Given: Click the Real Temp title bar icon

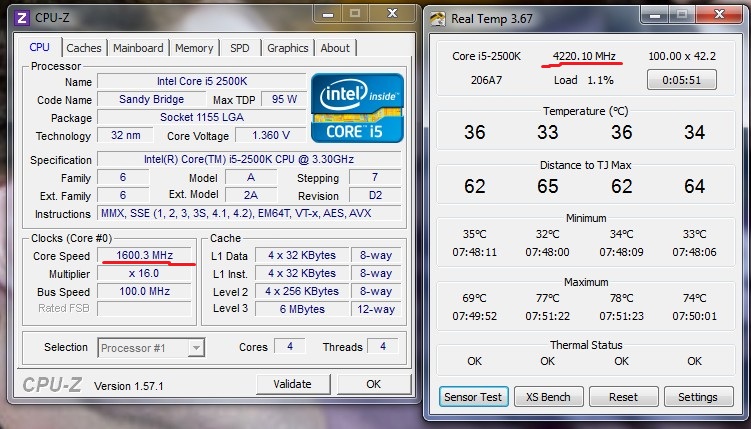Looking at the screenshot, I should pyautogui.click(x=438, y=19).
